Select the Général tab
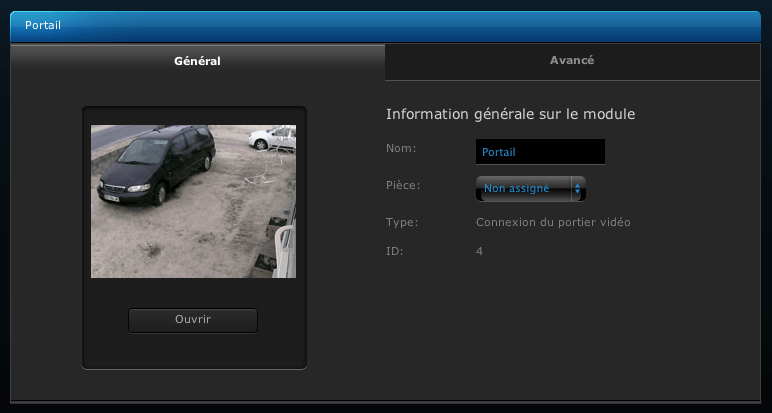This screenshot has height=413, width=772. [x=197, y=62]
